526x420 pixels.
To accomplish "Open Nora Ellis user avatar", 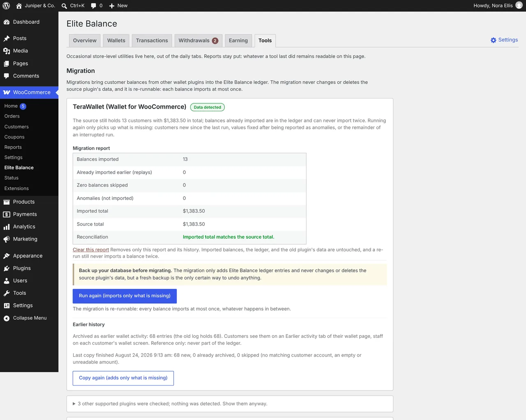I will coord(519,5).
